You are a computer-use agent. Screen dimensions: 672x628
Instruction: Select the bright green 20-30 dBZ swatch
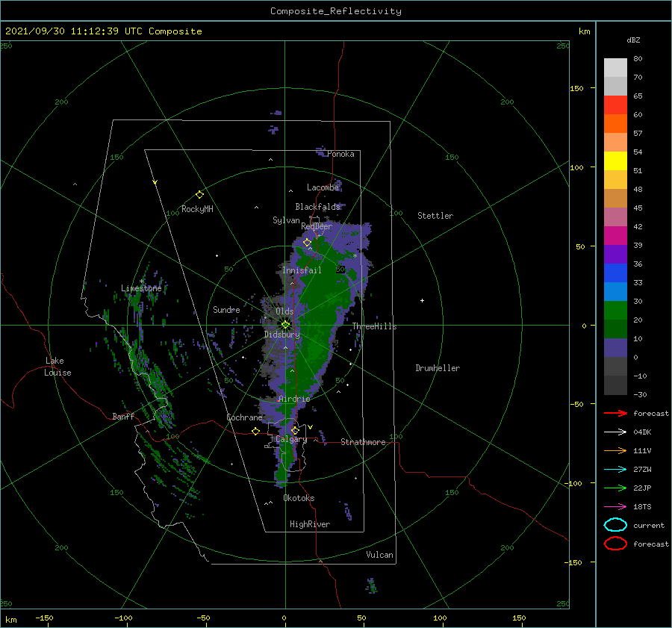(x=615, y=311)
